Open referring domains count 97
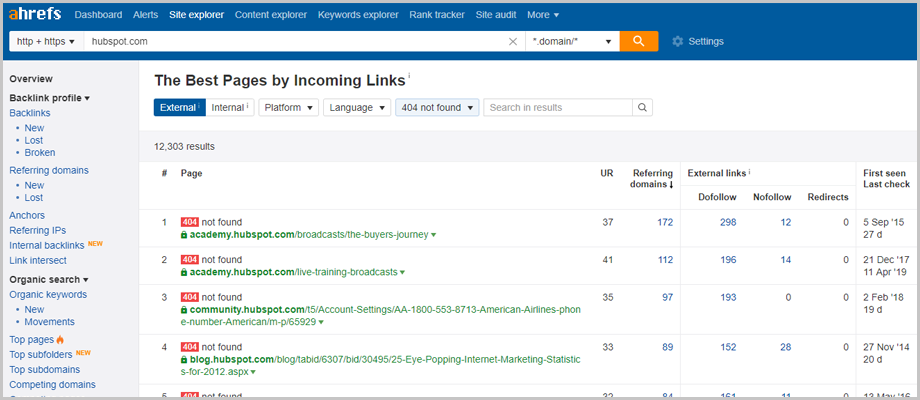This screenshot has height=400, width=920. [668, 297]
